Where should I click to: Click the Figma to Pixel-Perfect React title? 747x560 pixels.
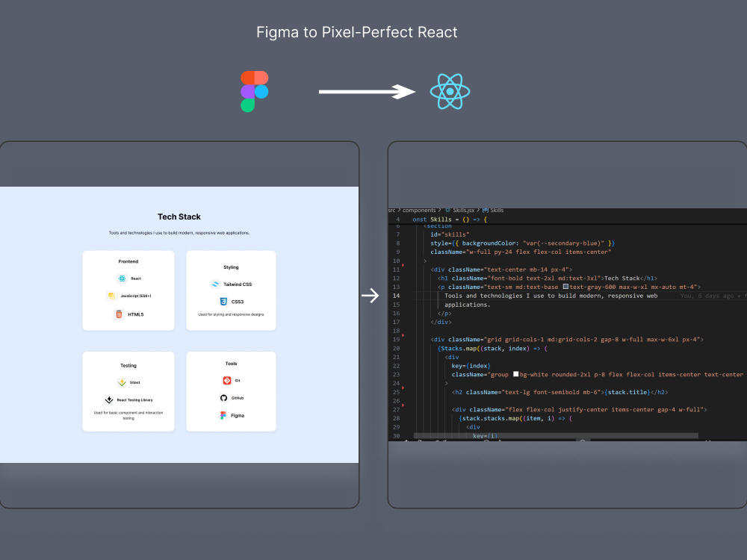coord(357,32)
